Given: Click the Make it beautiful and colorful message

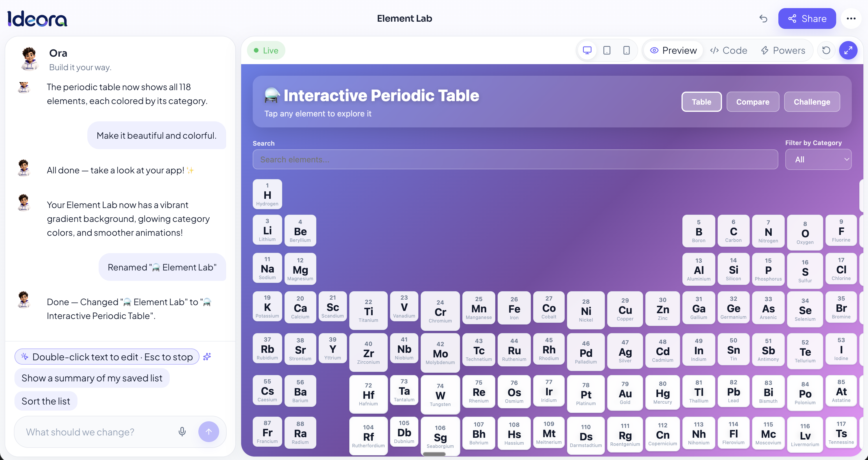Looking at the screenshot, I should (x=157, y=136).
